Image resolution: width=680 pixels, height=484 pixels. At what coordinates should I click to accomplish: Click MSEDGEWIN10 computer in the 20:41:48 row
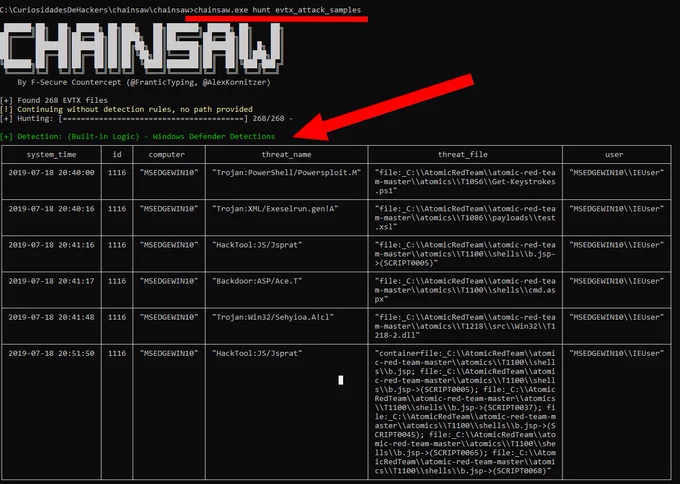[169, 317]
